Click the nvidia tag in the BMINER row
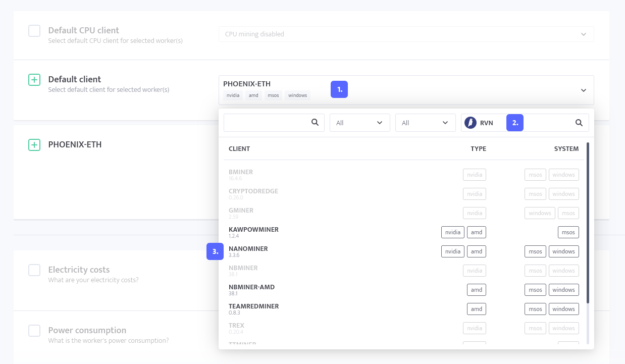 point(475,175)
